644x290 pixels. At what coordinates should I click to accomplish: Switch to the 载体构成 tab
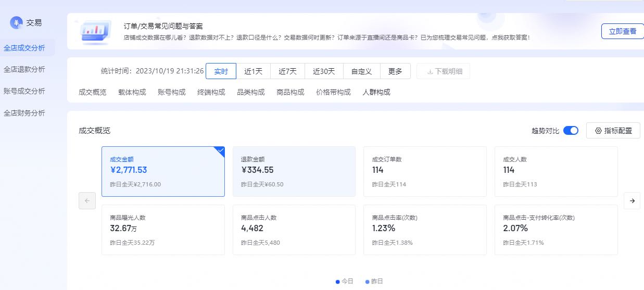point(132,92)
